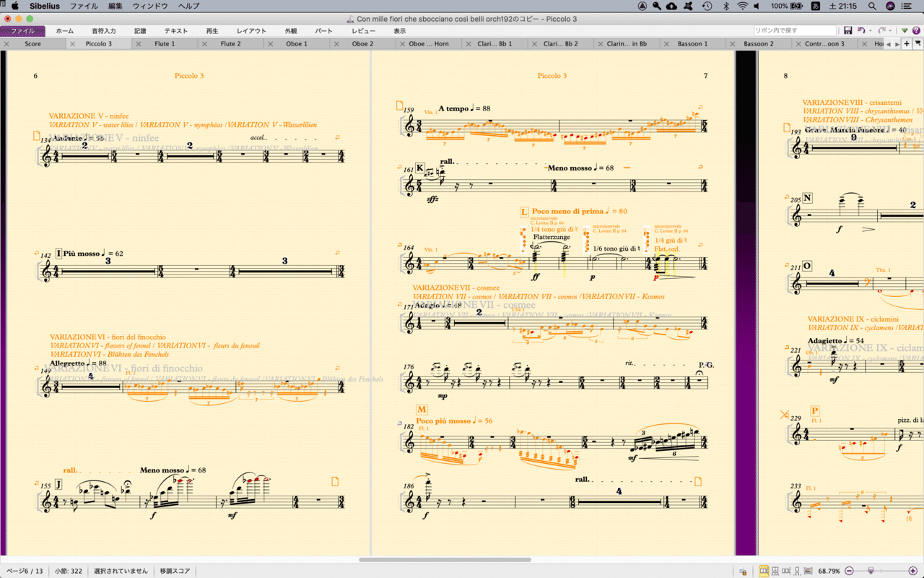Open Spotlight search in menu bar
This screenshot has height=578, width=924.
click(x=873, y=6)
